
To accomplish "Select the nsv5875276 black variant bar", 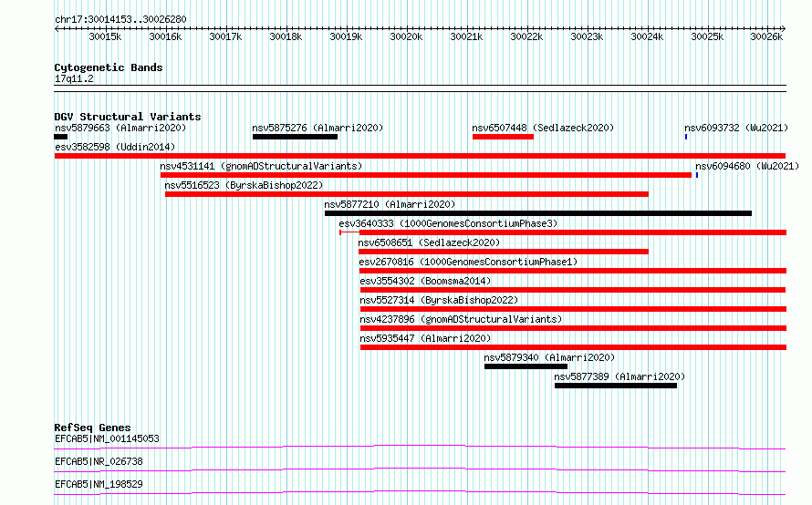I will pos(296,137).
